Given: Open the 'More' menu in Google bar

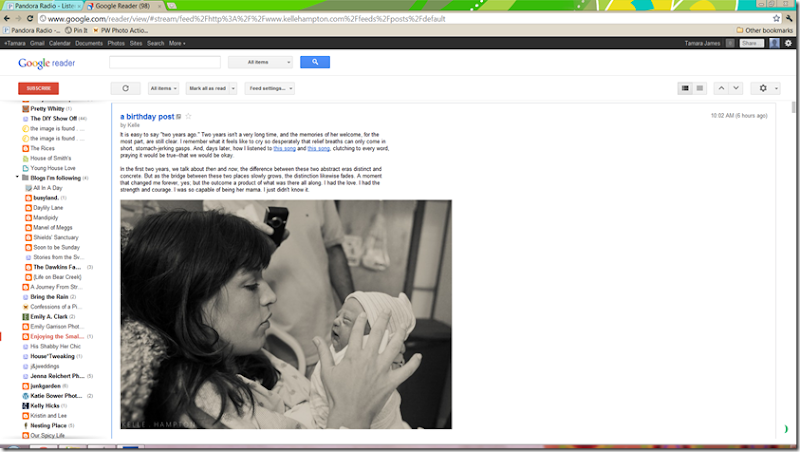Looking at the screenshot, I should [x=177, y=43].
